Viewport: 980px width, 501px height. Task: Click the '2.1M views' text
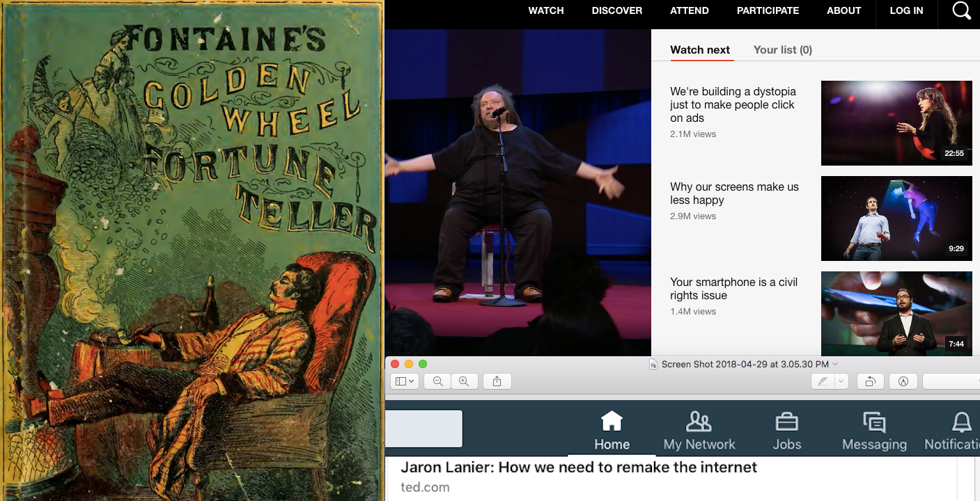coord(693,134)
